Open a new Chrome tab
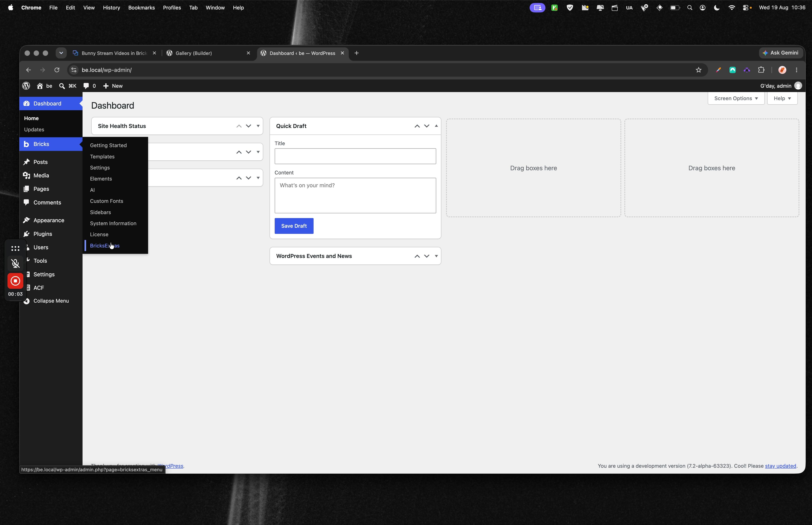 click(x=356, y=53)
